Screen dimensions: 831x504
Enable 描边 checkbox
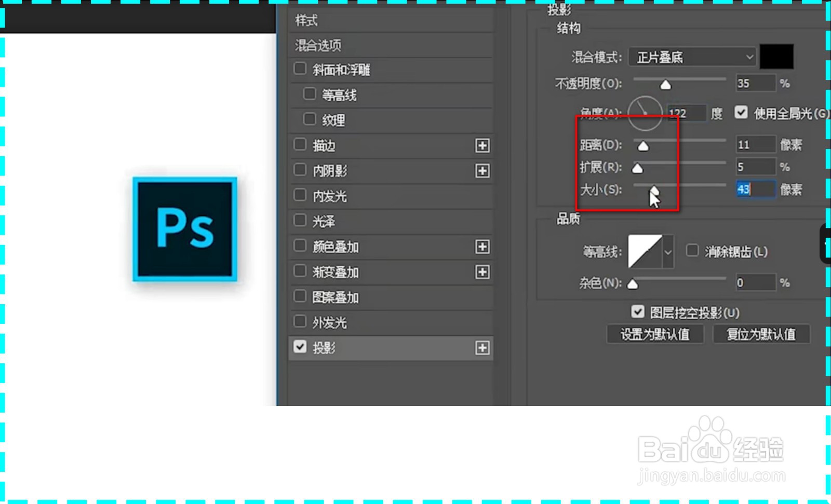click(300, 144)
